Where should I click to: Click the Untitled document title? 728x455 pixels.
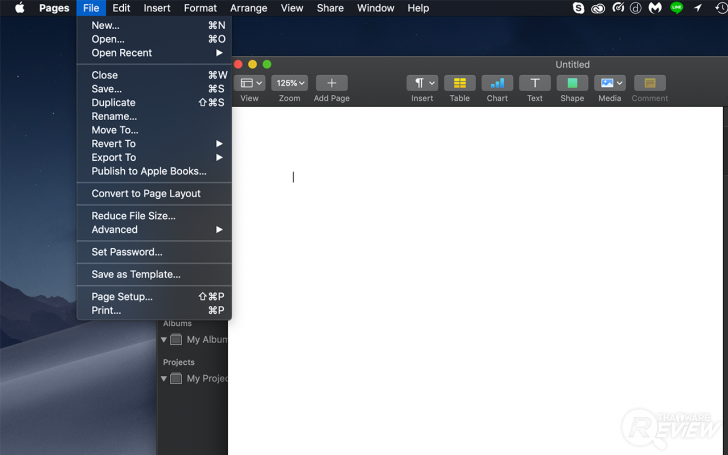(x=572, y=65)
